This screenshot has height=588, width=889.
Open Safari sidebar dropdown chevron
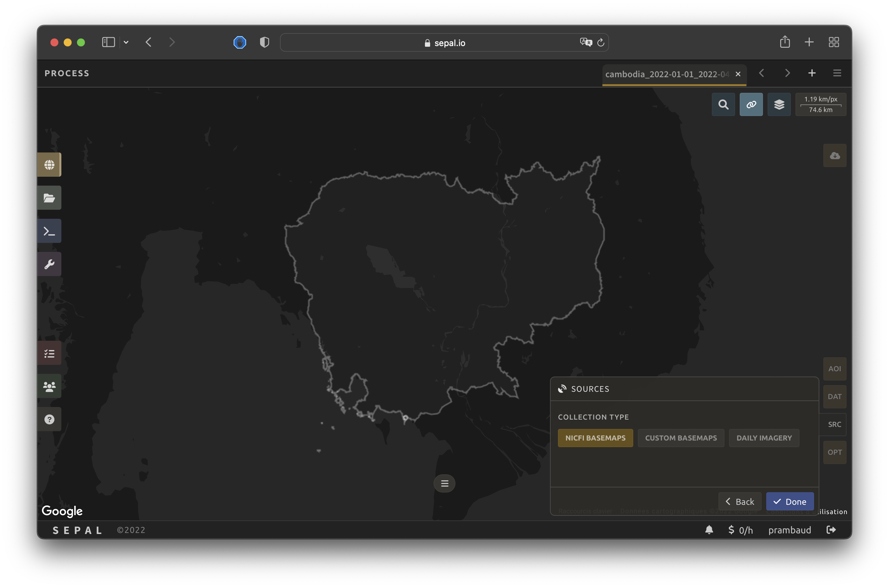point(126,42)
